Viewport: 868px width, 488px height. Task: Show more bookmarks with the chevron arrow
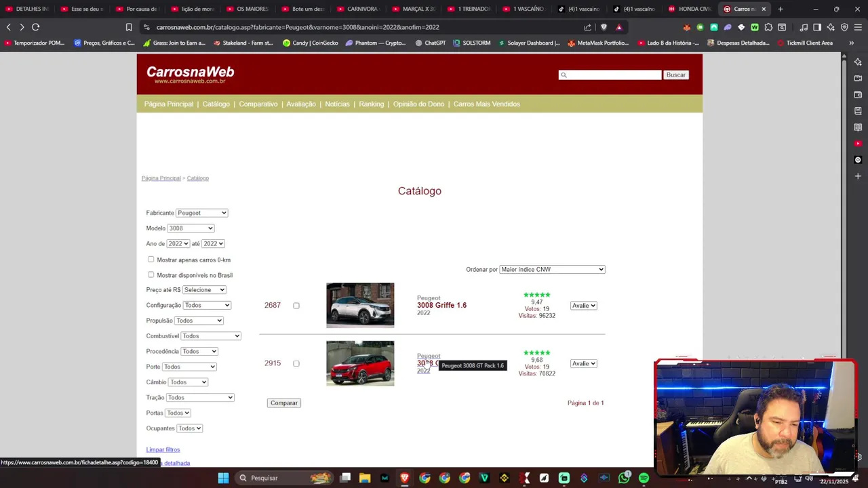[x=851, y=43]
